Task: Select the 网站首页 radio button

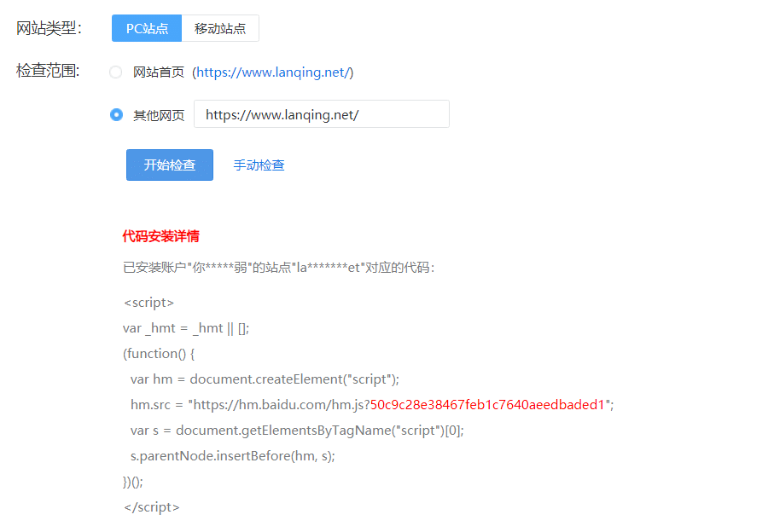Action: (116, 72)
